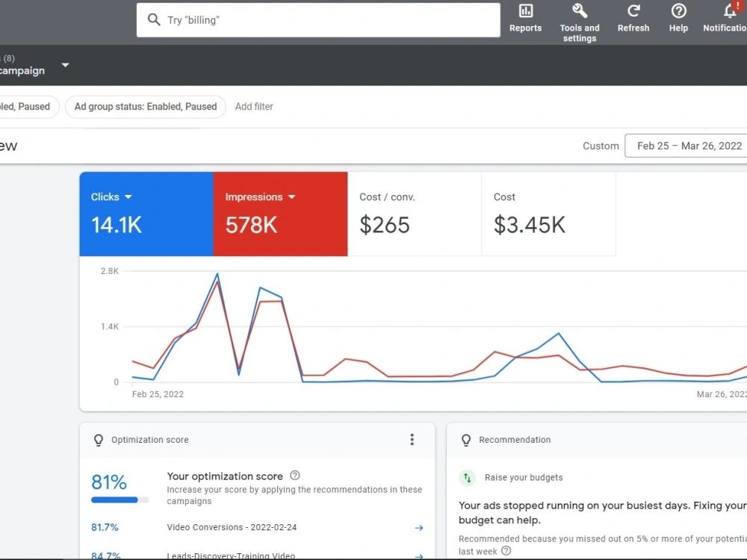Click the Feb 25, 2022 axis label
Image resolution: width=747 pixels, height=560 pixels.
(x=158, y=394)
